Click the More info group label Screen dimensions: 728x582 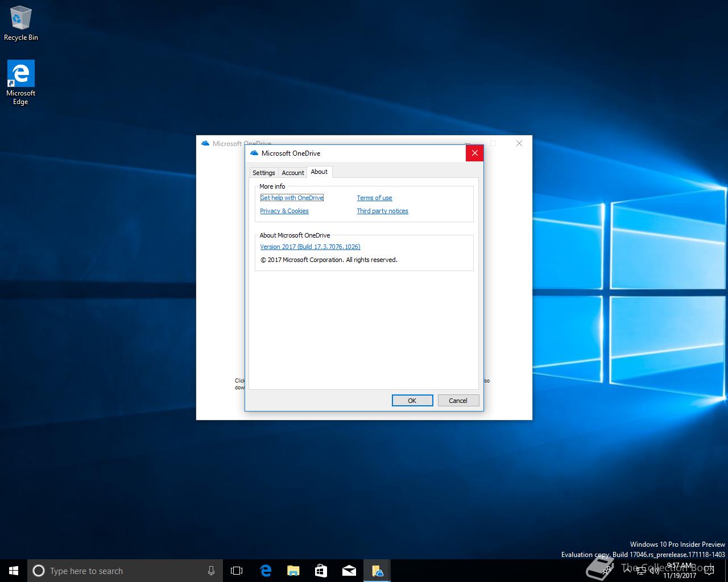pos(272,186)
